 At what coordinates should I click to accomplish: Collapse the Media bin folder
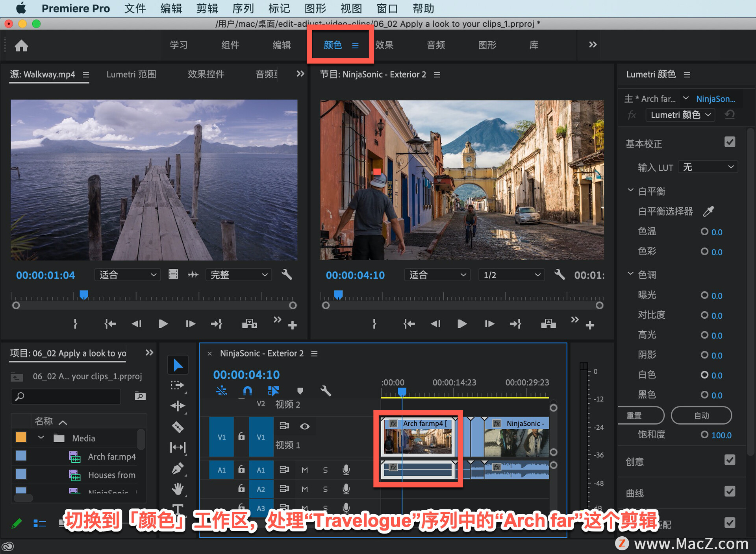pos(41,438)
